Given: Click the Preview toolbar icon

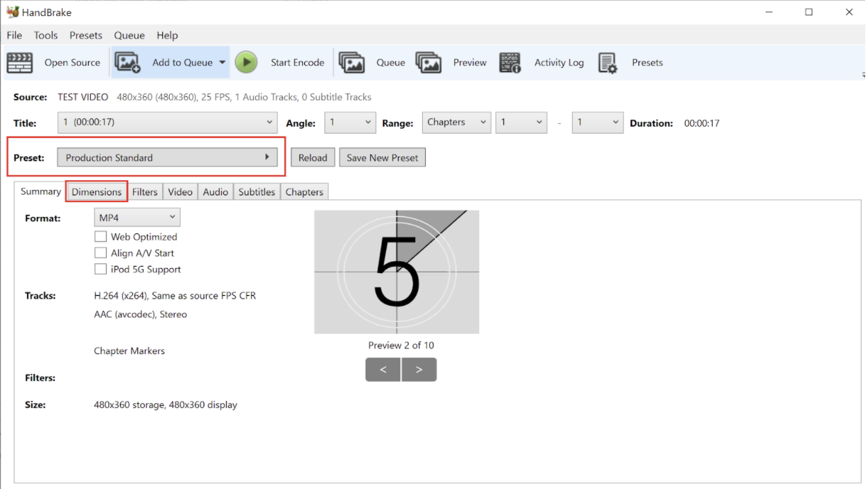Looking at the screenshot, I should coord(428,62).
